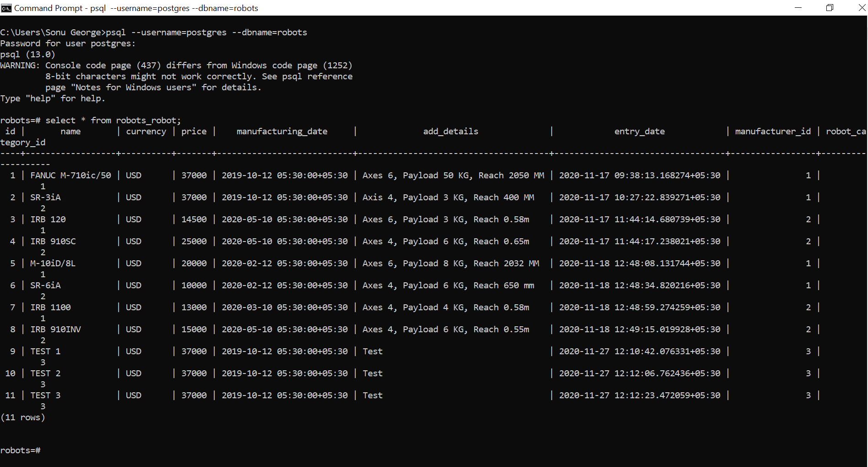Click the price '13000' for IRB 1100

[194, 308]
